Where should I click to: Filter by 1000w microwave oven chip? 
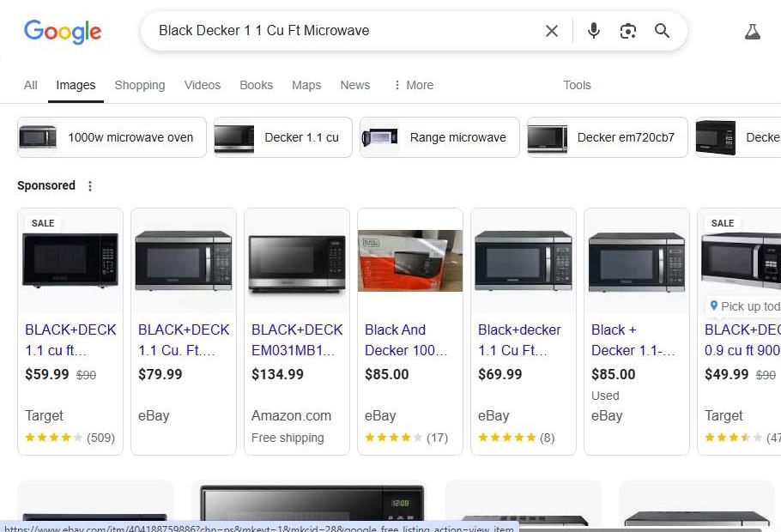click(112, 137)
